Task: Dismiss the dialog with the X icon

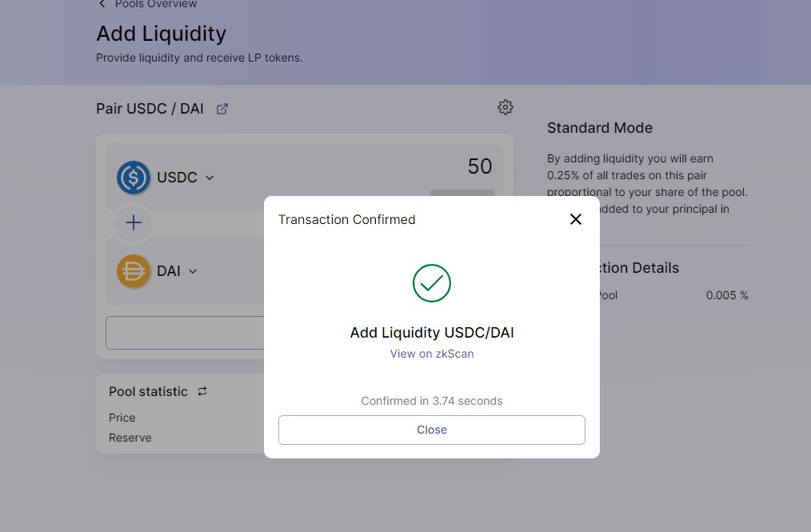Action: pyautogui.click(x=576, y=219)
